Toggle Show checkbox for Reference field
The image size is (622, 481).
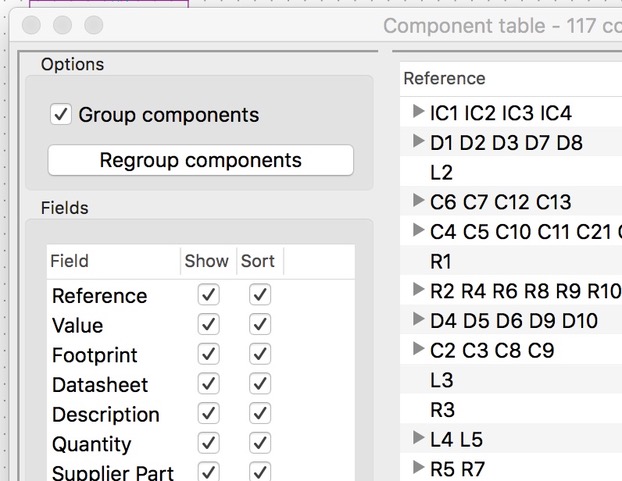tap(208, 295)
